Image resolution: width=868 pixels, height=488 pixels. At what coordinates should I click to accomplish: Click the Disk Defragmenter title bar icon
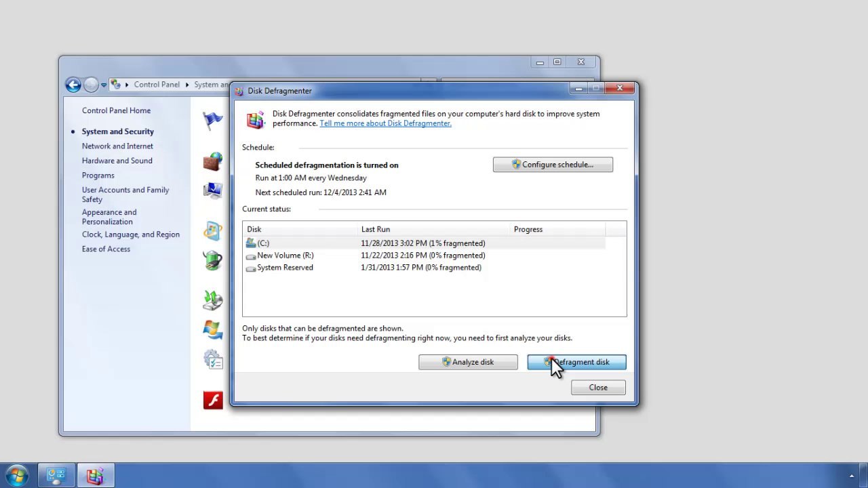click(x=239, y=91)
